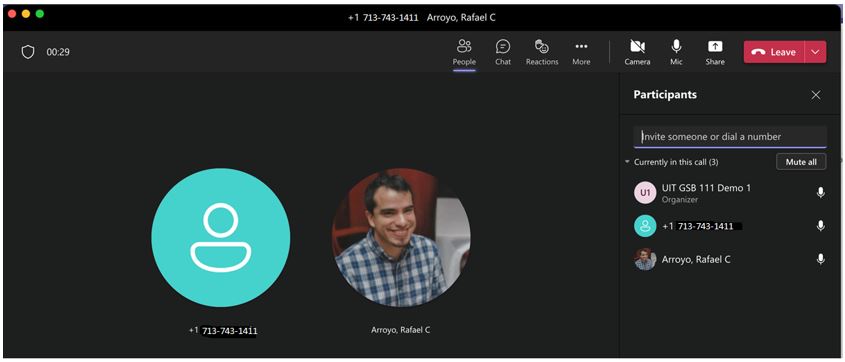Open the Reactions menu
Screen dimensions: 845x362
[542, 52]
